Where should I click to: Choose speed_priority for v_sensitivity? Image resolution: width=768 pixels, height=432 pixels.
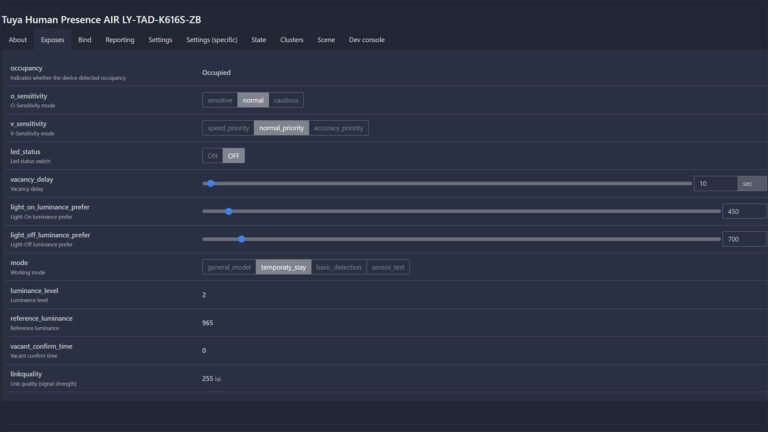228,128
